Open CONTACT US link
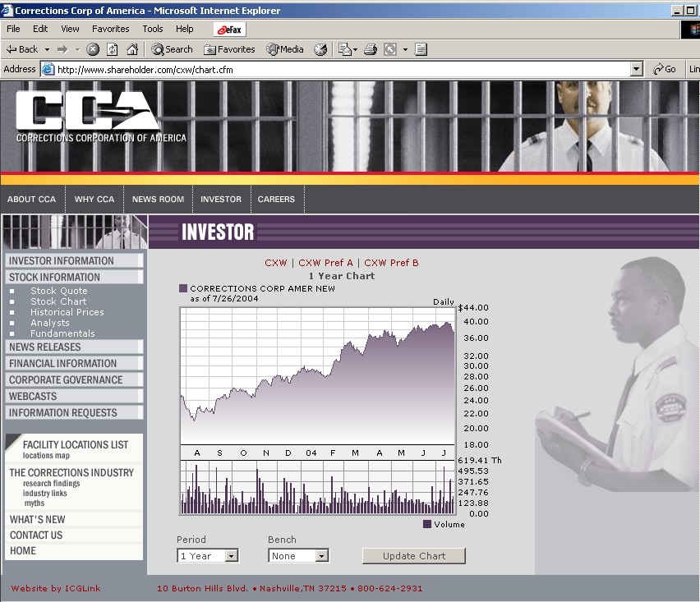 pyautogui.click(x=36, y=535)
